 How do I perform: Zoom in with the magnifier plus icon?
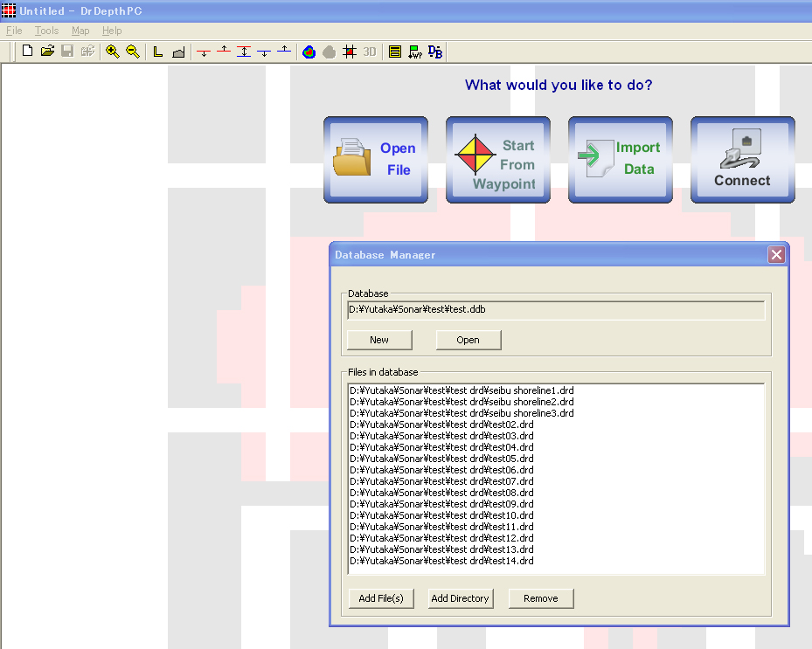[113, 52]
